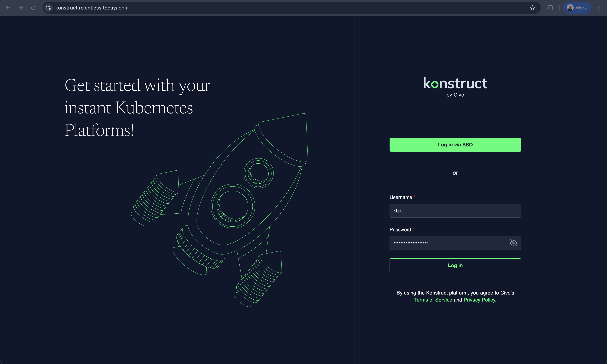Open site information icon in address bar
Screen dimensions: 607x364
(49, 8)
